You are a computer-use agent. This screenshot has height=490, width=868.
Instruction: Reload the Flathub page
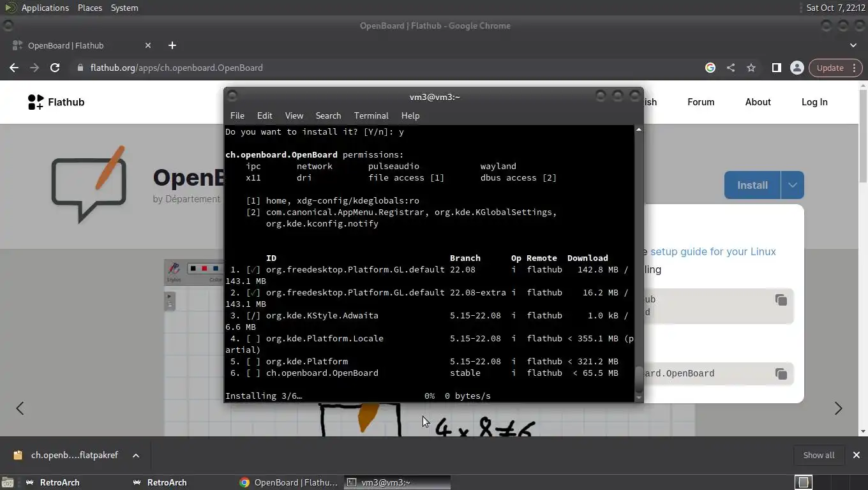click(55, 68)
